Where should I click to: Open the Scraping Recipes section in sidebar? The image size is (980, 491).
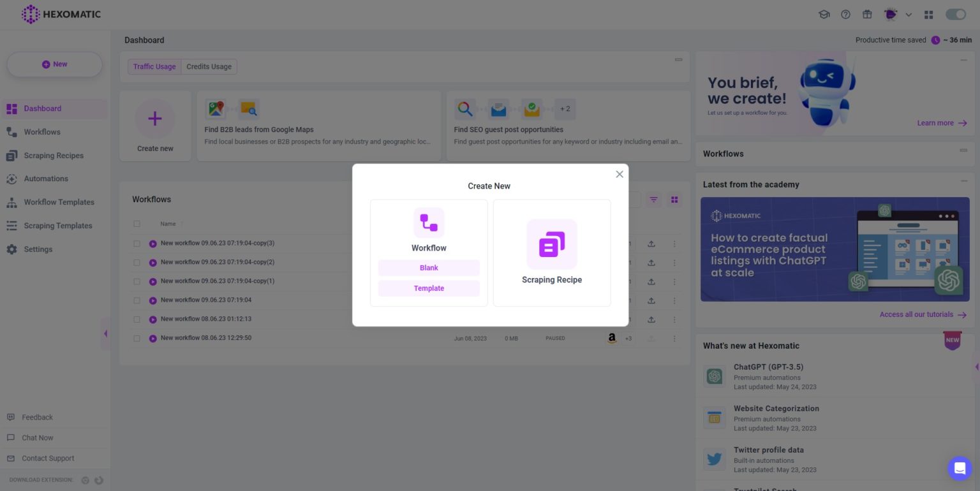point(52,155)
